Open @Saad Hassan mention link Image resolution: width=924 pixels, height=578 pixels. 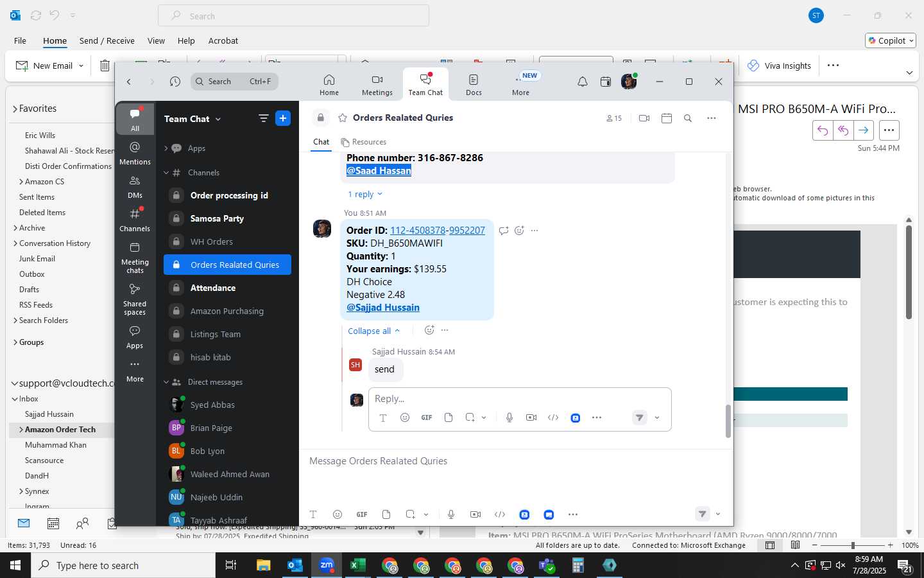click(379, 170)
